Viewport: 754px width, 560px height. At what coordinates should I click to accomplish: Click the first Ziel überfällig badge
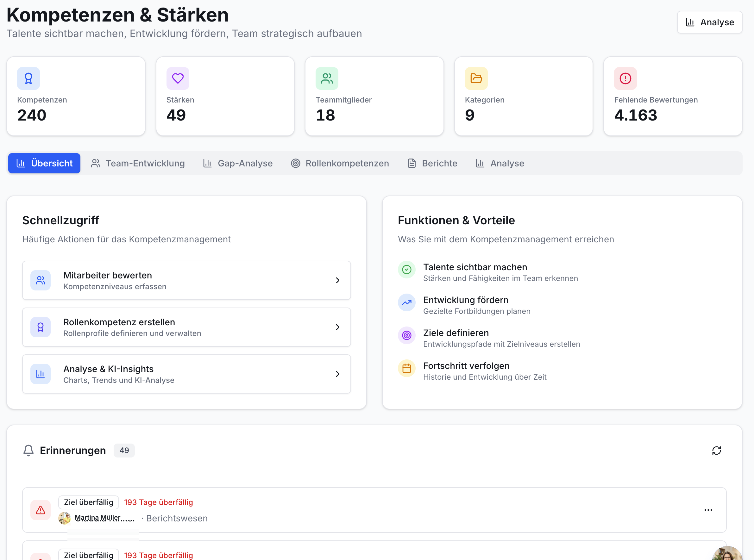click(x=89, y=503)
